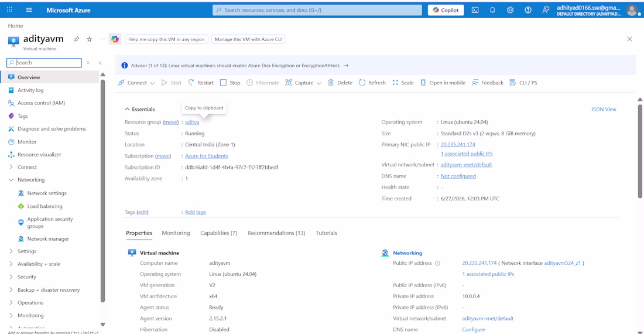
Task: Switch to the Tutorials tab
Action: (326, 233)
